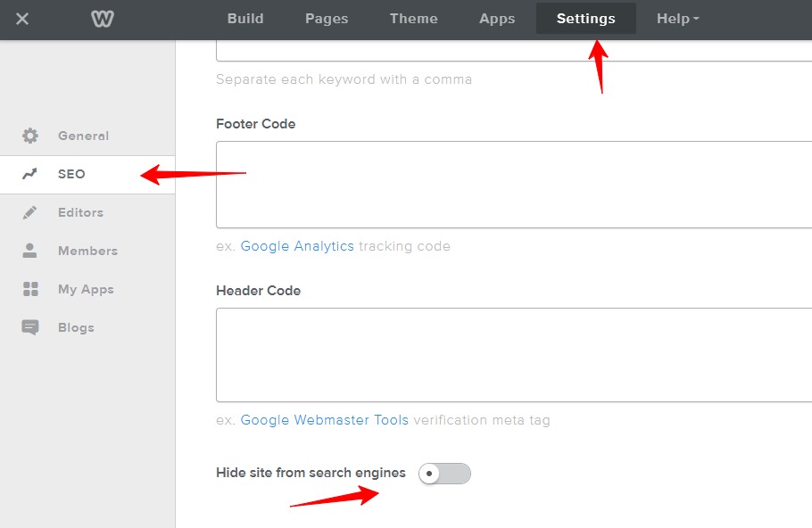This screenshot has height=528, width=812.
Task: Focus the Header Code text area
Action: point(514,355)
